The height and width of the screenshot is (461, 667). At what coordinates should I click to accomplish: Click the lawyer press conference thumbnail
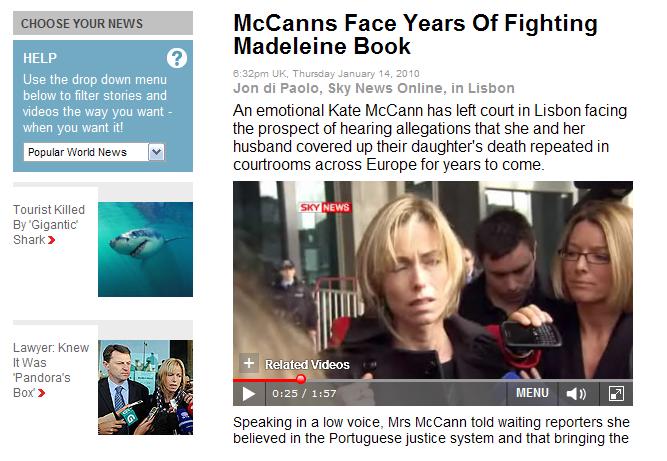coord(145,387)
